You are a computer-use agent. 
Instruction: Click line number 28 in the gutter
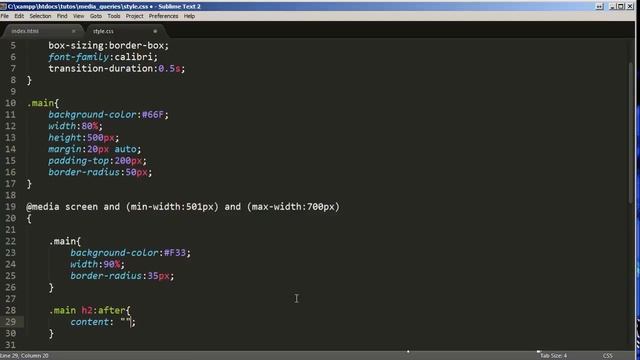(11, 310)
